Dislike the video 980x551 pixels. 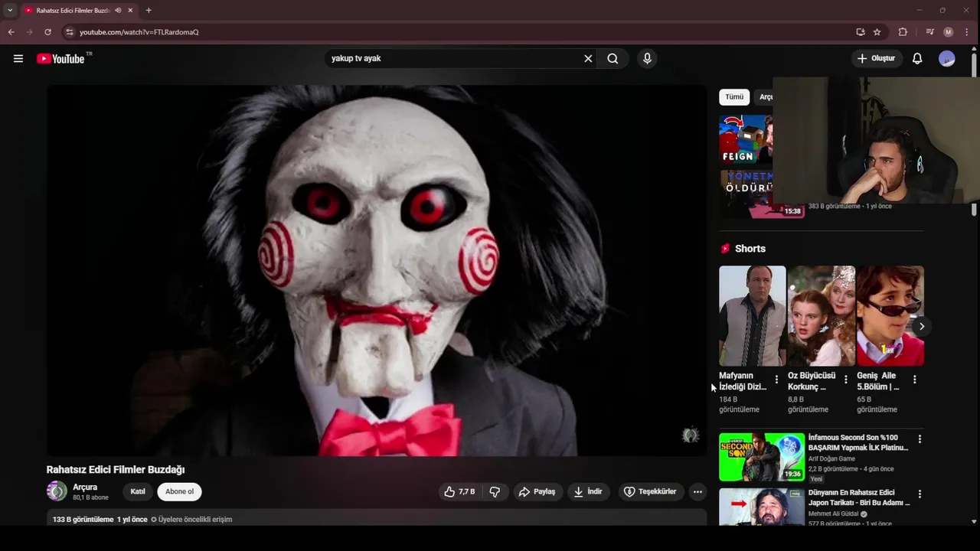pos(495,491)
